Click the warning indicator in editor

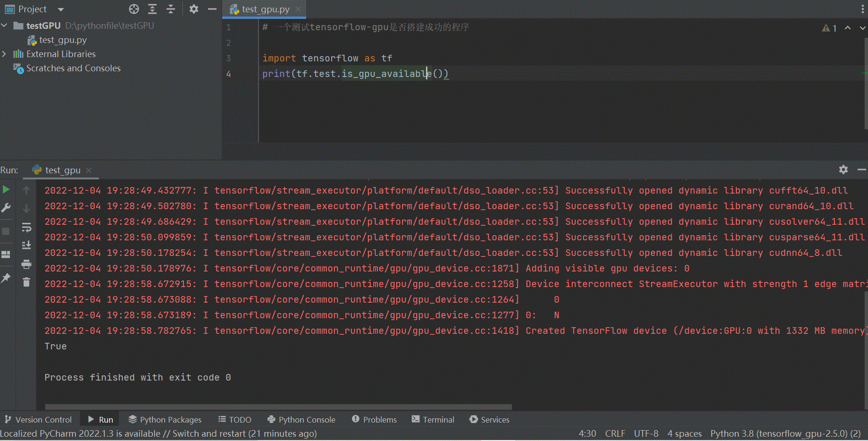click(829, 28)
